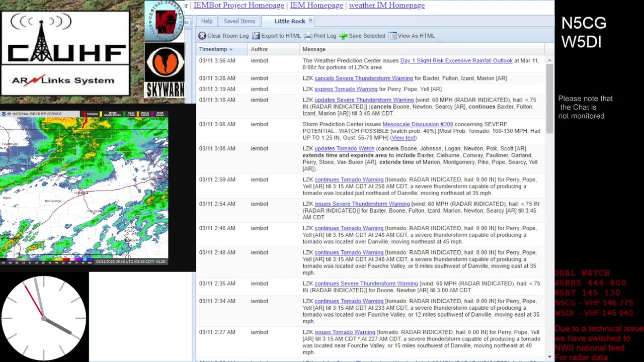Click the NWS radar map image
644x362 pixels.
[84, 188]
